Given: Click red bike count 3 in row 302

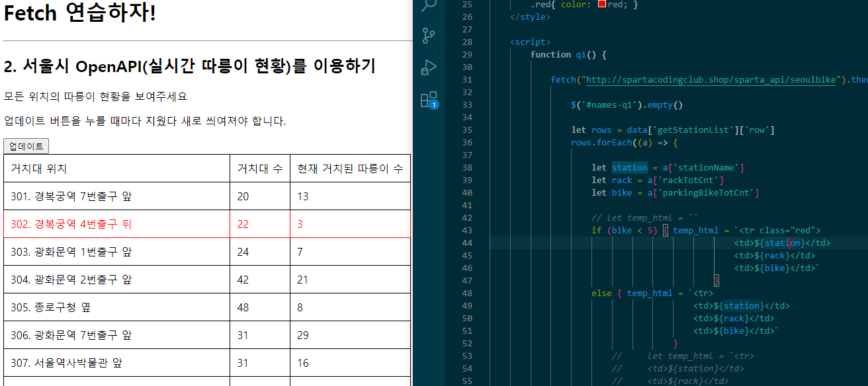Looking at the screenshot, I should [x=350, y=224].
